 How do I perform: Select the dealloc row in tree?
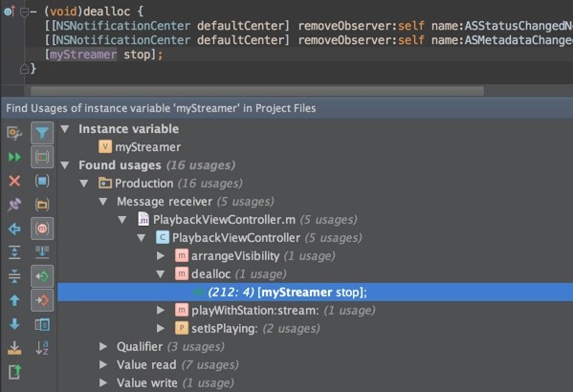(x=315, y=274)
